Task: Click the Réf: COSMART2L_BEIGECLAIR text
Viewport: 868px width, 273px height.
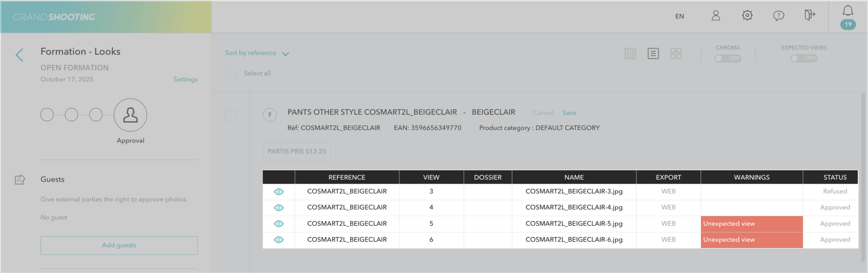Action: [x=334, y=128]
